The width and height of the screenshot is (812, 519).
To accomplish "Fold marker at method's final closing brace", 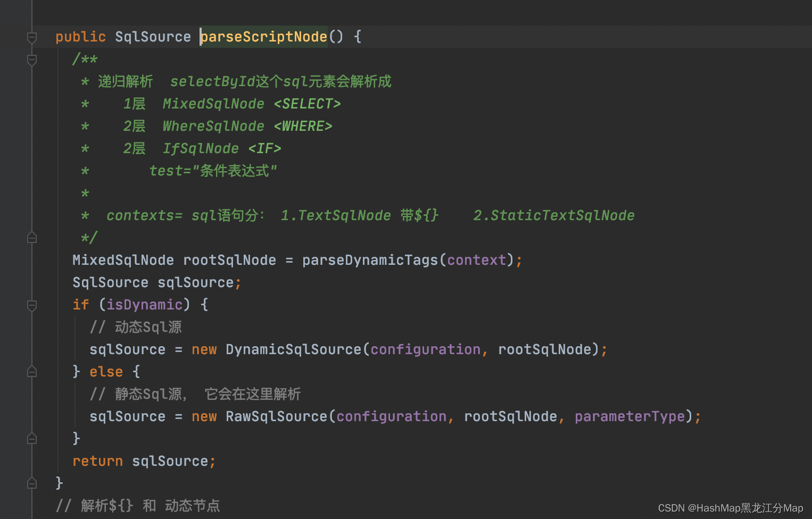I will pyautogui.click(x=32, y=483).
